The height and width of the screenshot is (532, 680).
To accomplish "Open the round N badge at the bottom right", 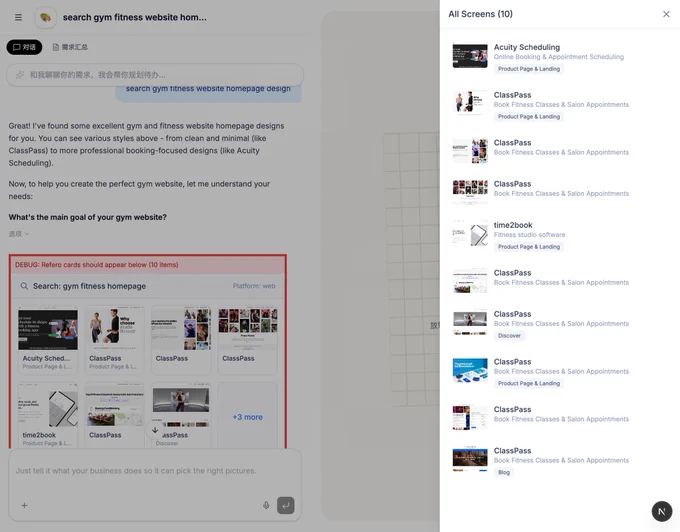I will point(662,511).
